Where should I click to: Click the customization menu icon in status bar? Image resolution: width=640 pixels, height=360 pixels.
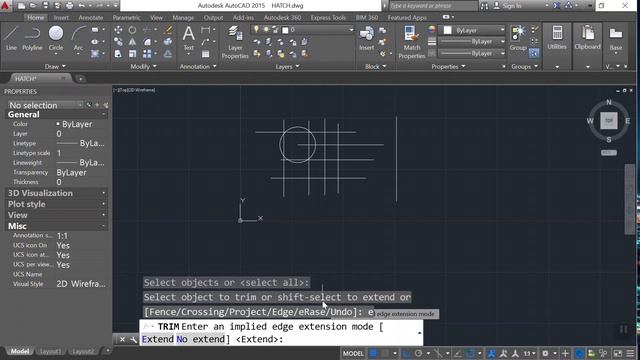pos(631,353)
